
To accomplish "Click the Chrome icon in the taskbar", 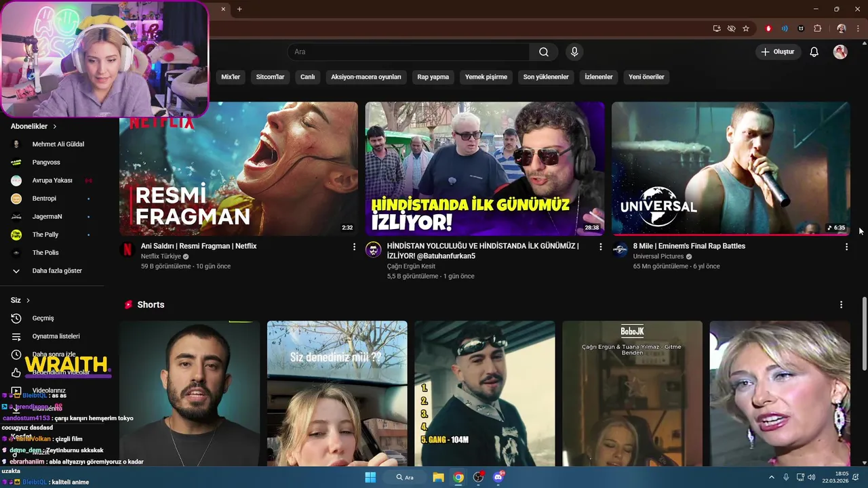I will coord(458,477).
